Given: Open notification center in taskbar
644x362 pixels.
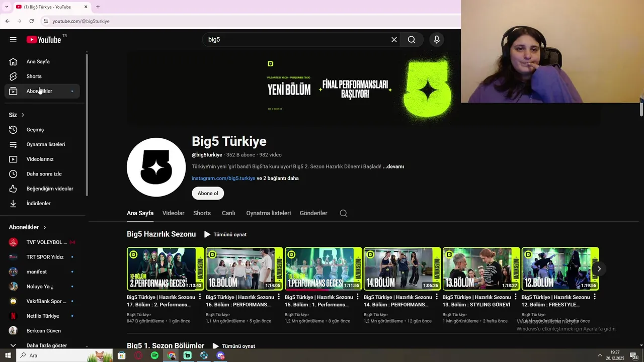Looking at the screenshot, I should pyautogui.click(x=634, y=355).
